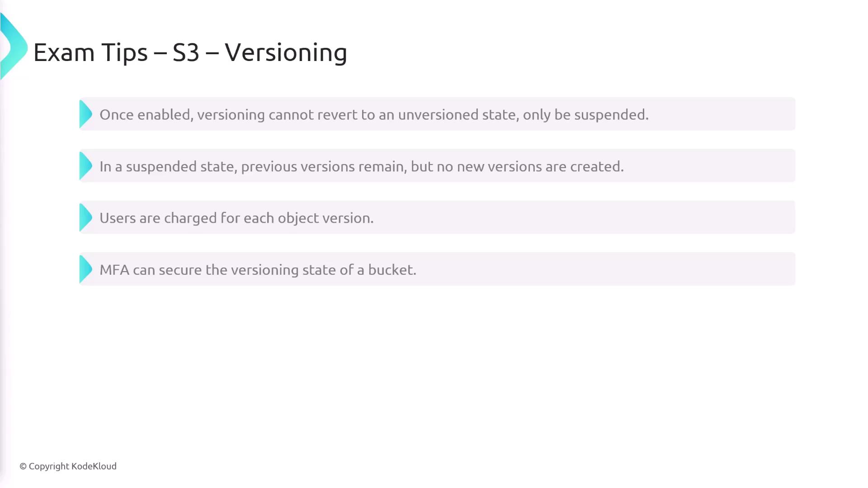
Task: Click the "KodeKloud" name in the footer
Action: point(94,466)
